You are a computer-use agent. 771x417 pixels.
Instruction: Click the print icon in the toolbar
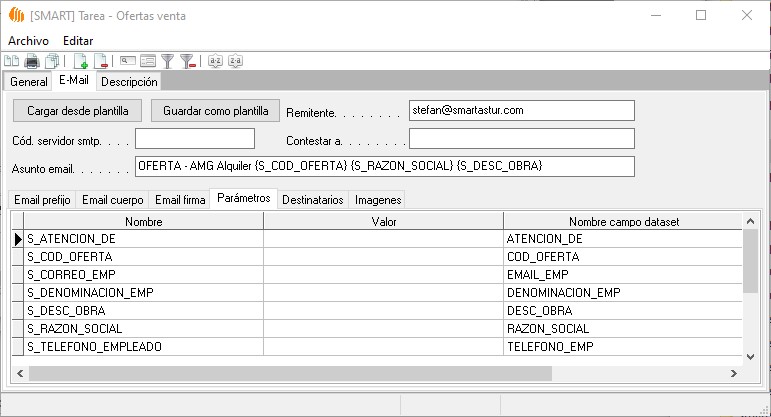click(x=32, y=62)
